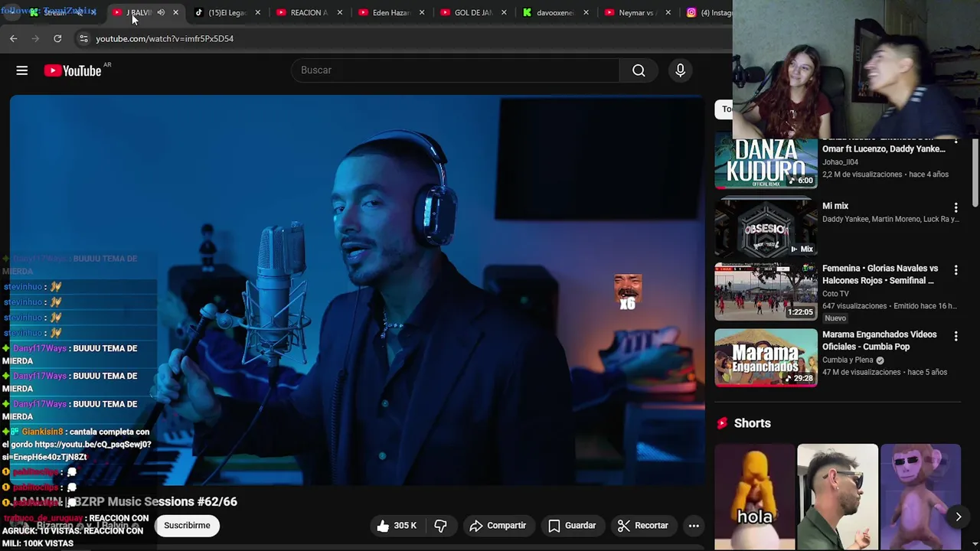Viewport: 980px width, 551px height.
Task: Show next Shorts with the right arrow
Action: [x=958, y=517]
